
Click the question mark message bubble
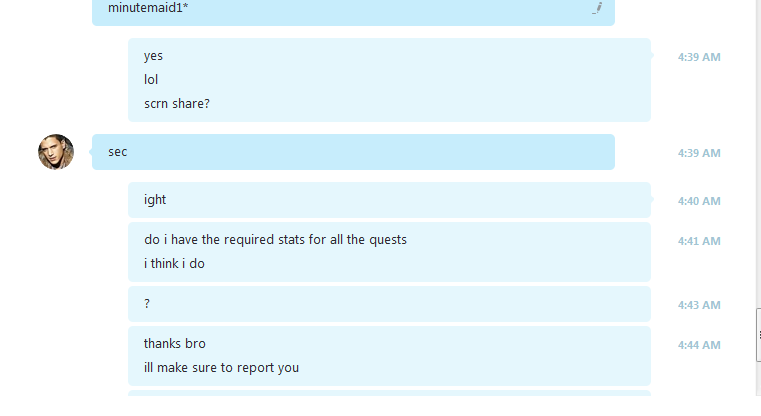click(389, 304)
